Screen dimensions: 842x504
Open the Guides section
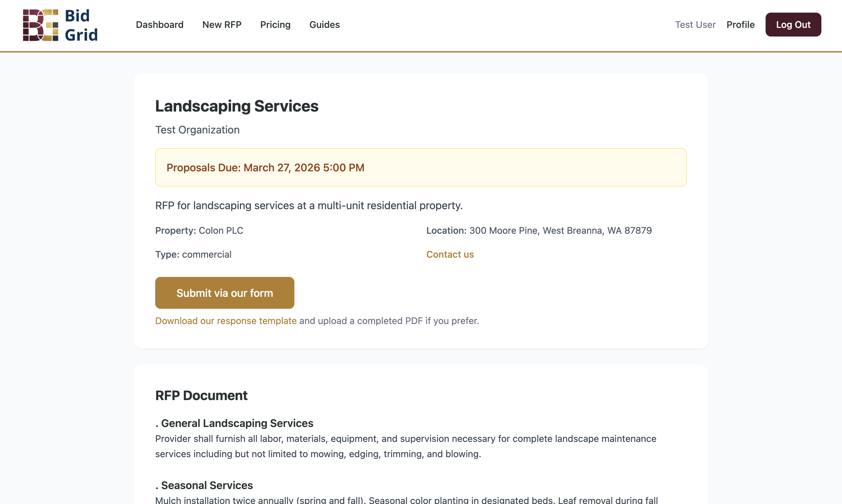pos(324,25)
